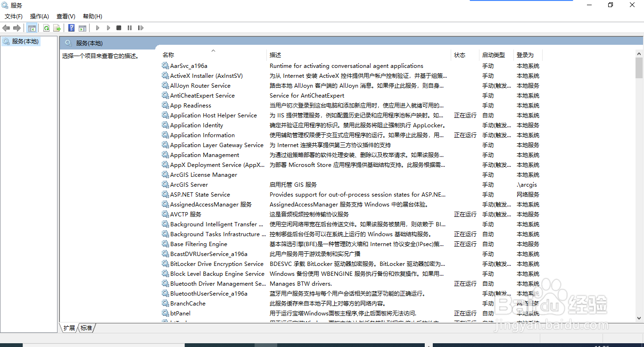Select the Application Management service
This screenshot has width=644, height=347.
point(205,155)
